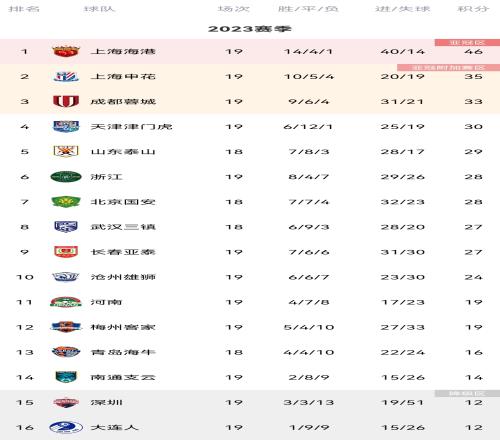The height and width of the screenshot is (440, 500).
Task: Click the 积分 points column header
Action: 473,9
